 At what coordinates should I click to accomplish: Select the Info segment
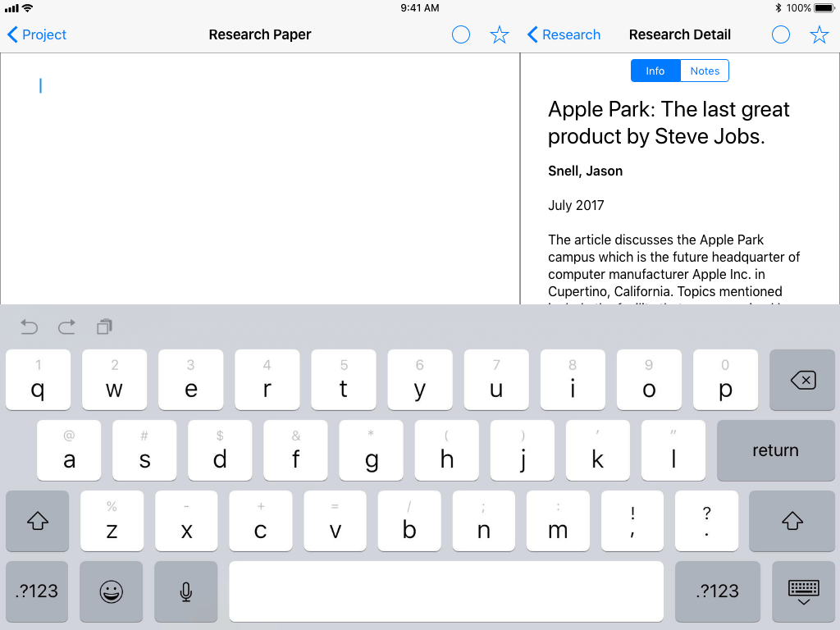tap(655, 71)
